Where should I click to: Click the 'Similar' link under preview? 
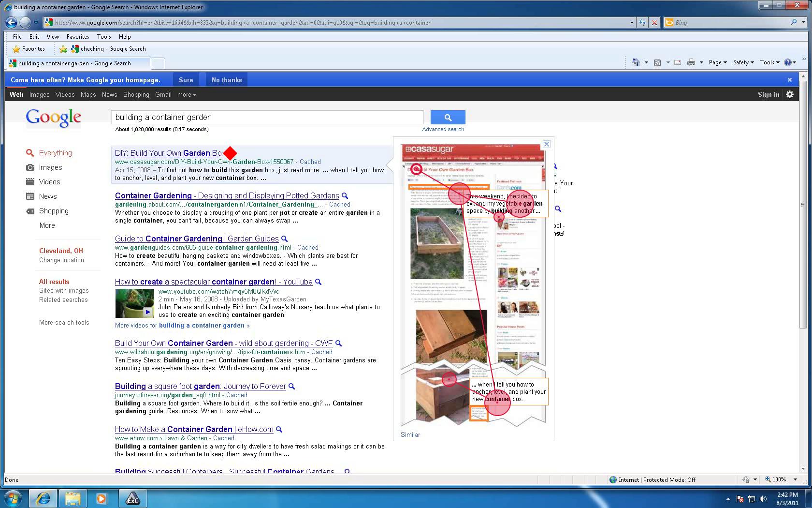410,434
